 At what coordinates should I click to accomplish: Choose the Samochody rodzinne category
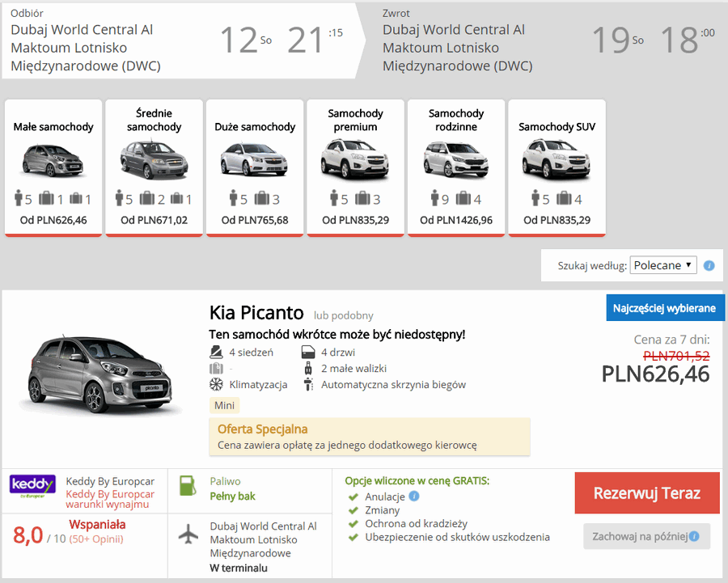pos(456,168)
